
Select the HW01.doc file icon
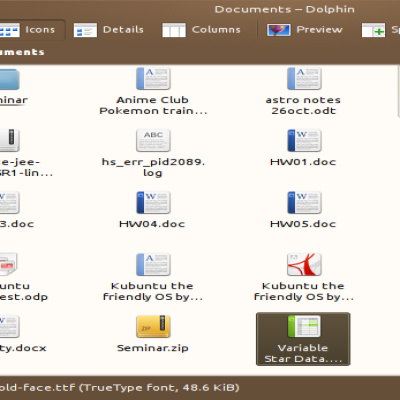[304, 140]
